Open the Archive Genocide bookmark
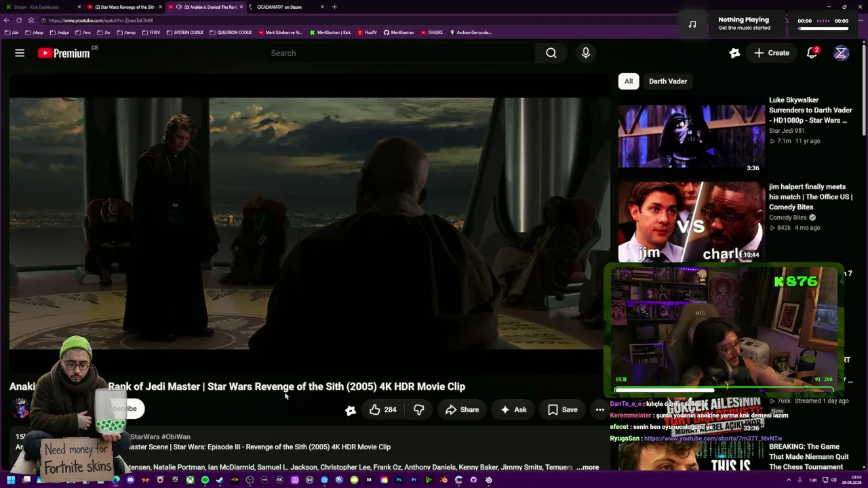 coord(471,33)
